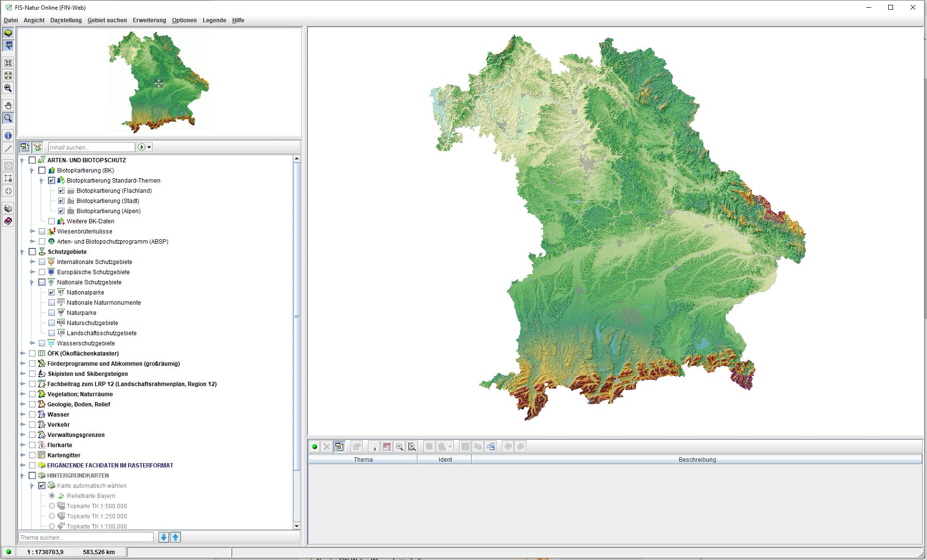Click the Thema column header
The width and height of the screenshot is (927, 560).
pyautogui.click(x=363, y=460)
